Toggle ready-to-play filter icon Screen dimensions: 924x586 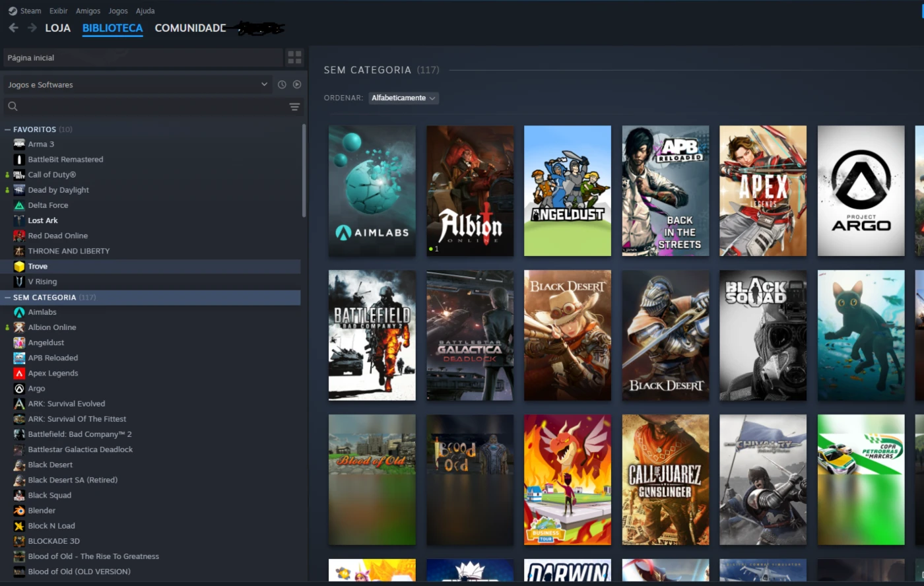coord(297,84)
